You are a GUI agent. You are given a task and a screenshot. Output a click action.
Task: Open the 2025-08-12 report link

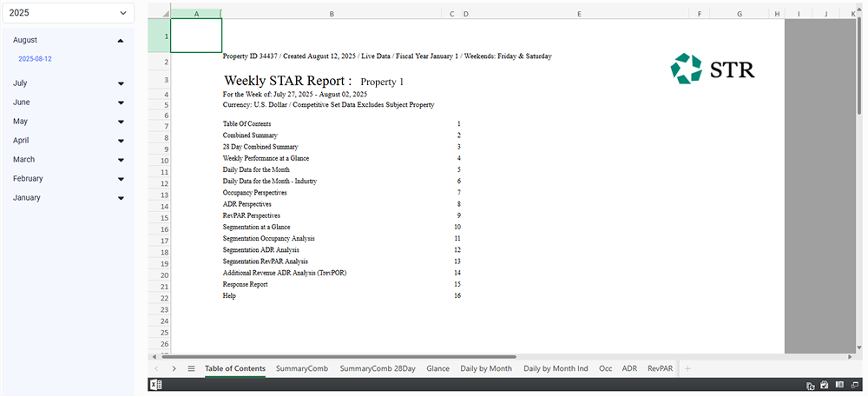(x=35, y=59)
